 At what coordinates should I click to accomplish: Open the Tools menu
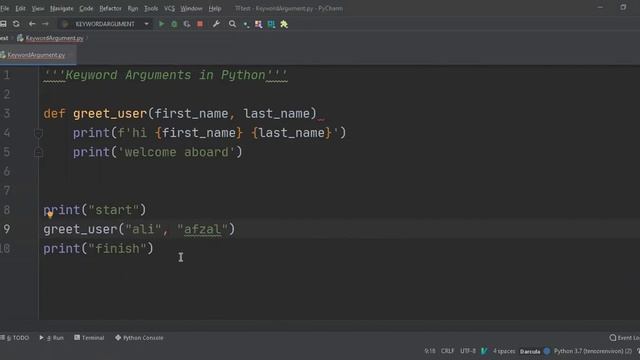(x=151, y=8)
